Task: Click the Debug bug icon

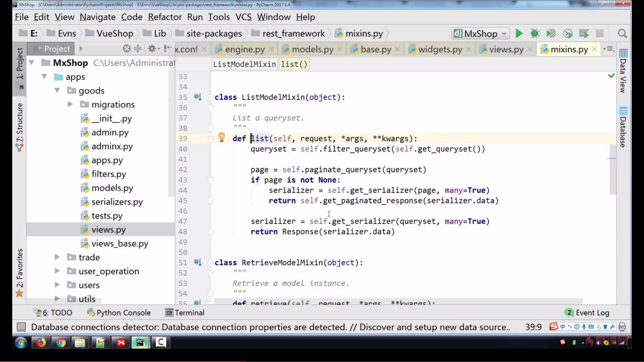Action: [x=535, y=33]
